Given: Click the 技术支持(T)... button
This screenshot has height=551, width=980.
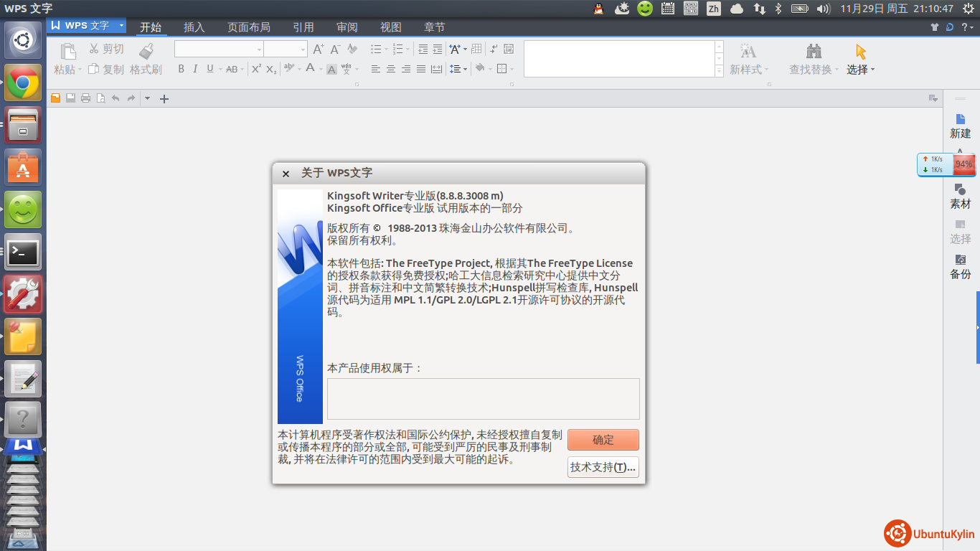Looking at the screenshot, I should coord(603,467).
